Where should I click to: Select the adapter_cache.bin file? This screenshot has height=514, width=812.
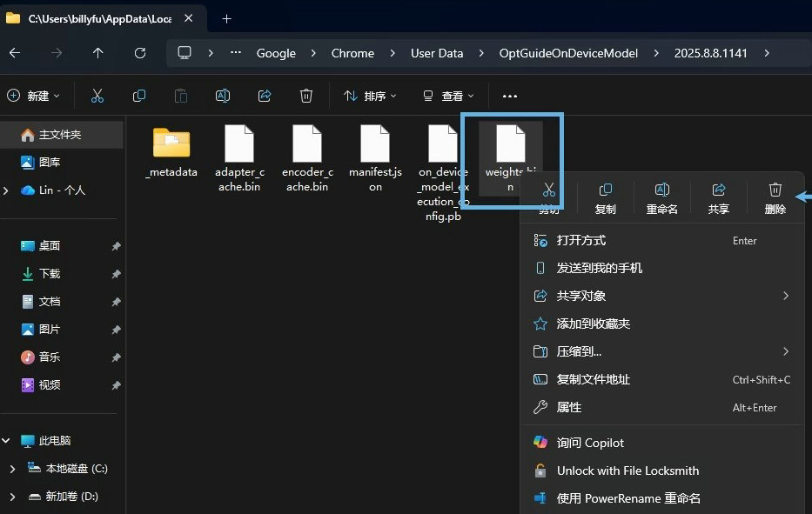[239, 158]
